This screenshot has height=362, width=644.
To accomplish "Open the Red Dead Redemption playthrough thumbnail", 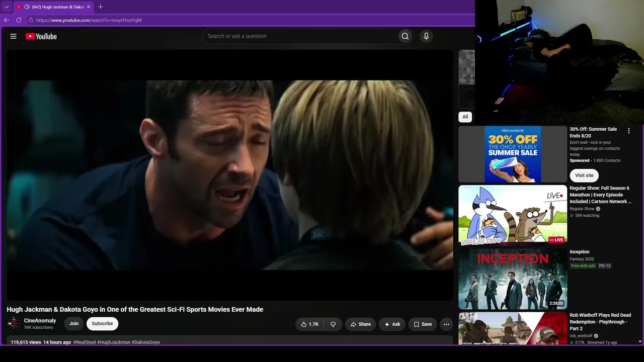I will 513,328.
